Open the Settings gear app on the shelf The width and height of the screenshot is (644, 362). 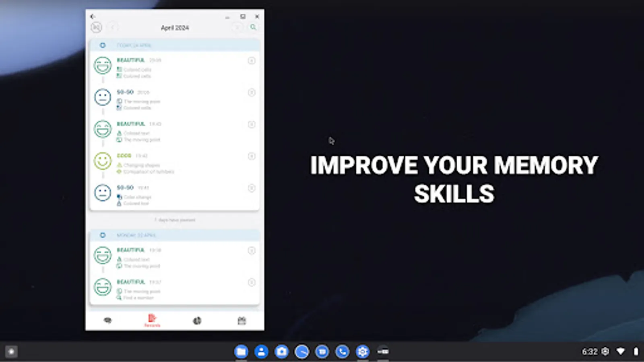(x=363, y=352)
